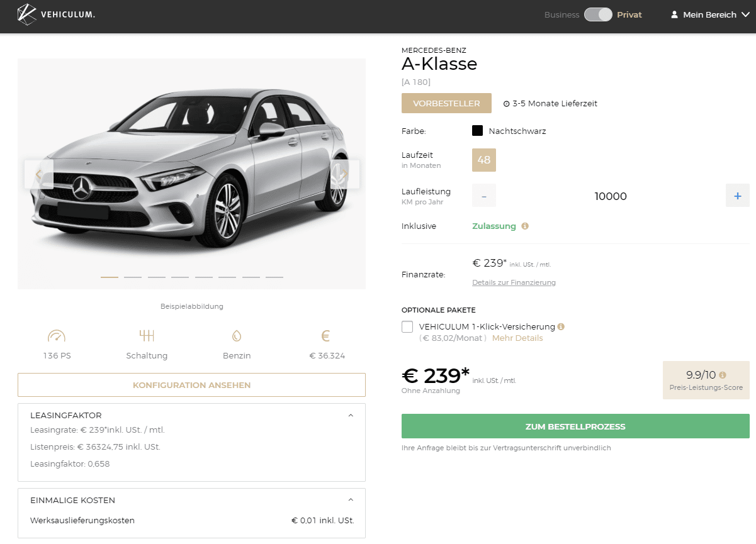Click the Benzin fuel drop icon
This screenshot has height=544, width=756.
pyautogui.click(x=237, y=336)
